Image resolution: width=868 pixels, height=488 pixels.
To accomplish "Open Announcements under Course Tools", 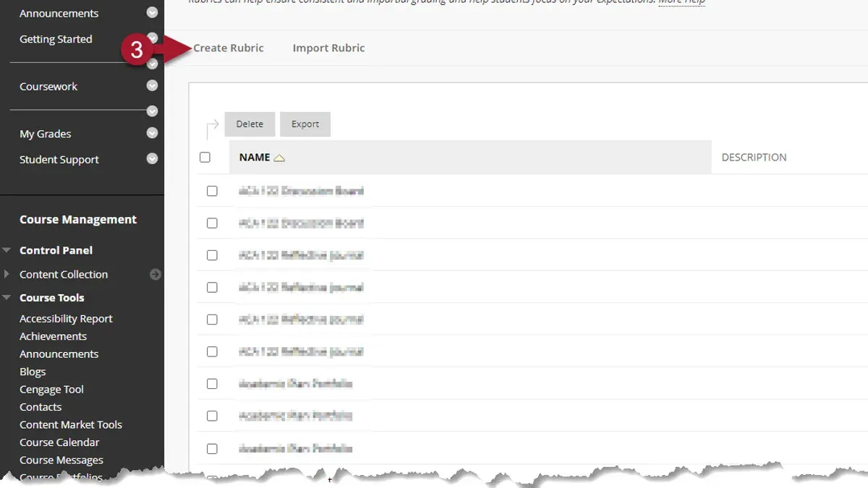I will (x=59, y=354).
